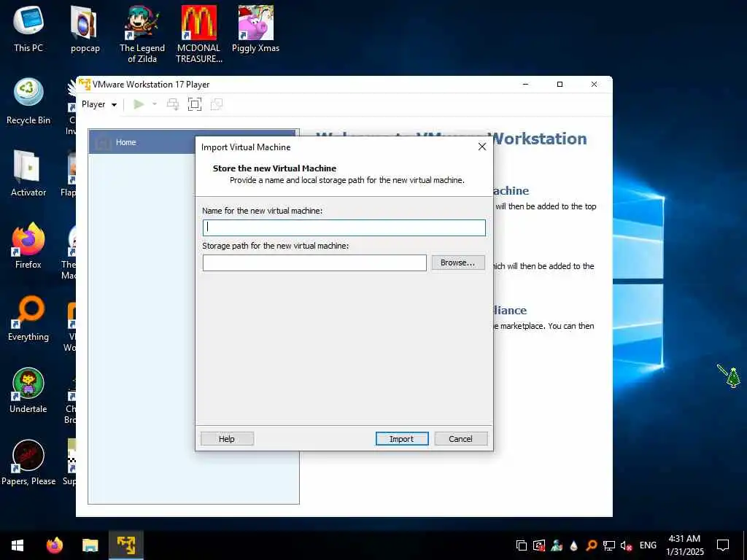Close the Import Virtual Machine dialog
The image size is (747, 560).
pyautogui.click(x=482, y=147)
